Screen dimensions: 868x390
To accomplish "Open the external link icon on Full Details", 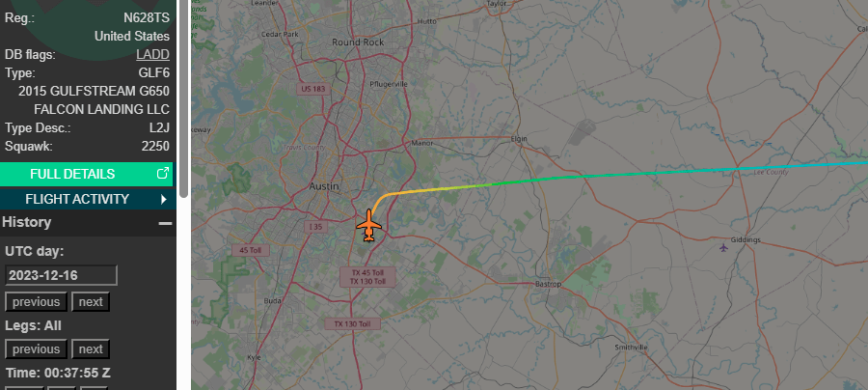I will pyautogui.click(x=163, y=174).
